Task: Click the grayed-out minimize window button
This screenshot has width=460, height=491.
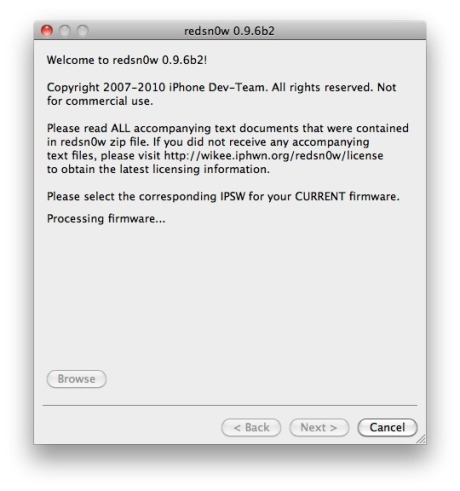Action: click(x=65, y=31)
